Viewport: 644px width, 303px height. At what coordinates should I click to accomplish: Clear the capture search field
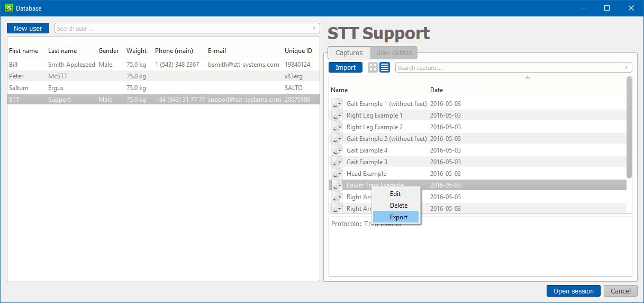pos(626,67)
